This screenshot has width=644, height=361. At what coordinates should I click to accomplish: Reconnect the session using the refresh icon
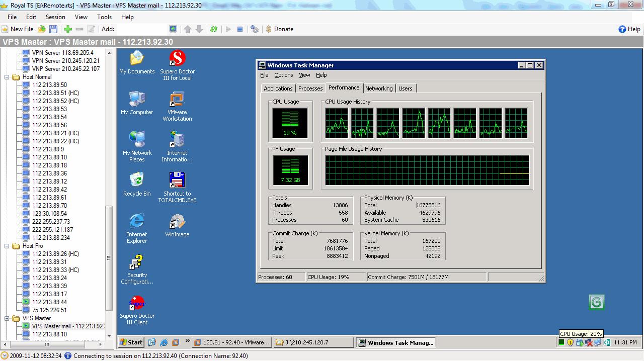(213, 29)
